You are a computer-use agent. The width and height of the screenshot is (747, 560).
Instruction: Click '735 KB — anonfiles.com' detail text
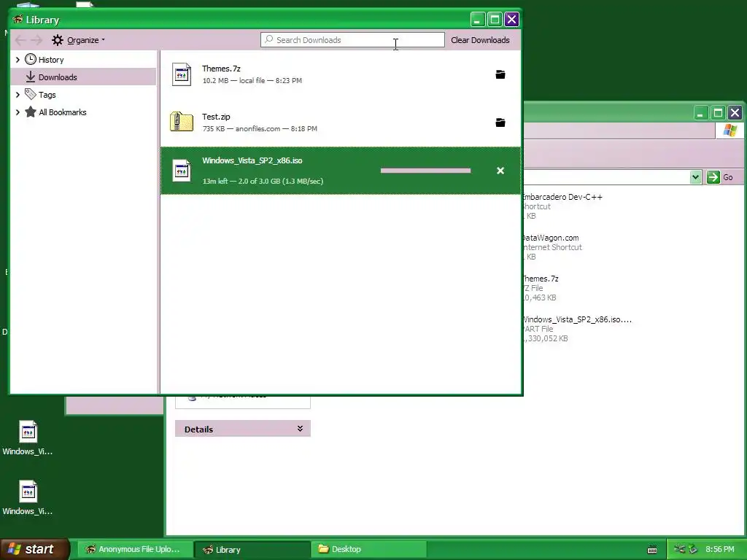(260, 128)
